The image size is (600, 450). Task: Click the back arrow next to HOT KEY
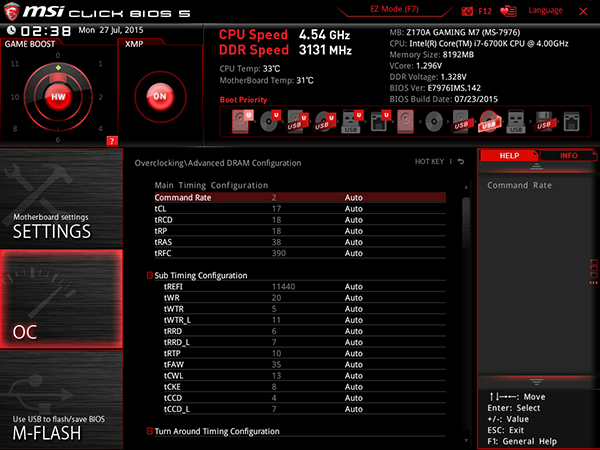coord(461,161)
